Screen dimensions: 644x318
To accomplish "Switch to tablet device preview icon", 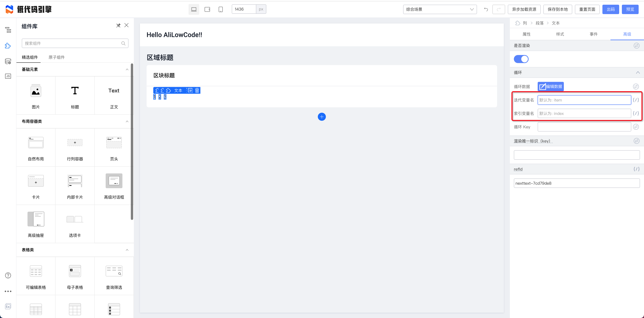I will [x=207, y=9].
